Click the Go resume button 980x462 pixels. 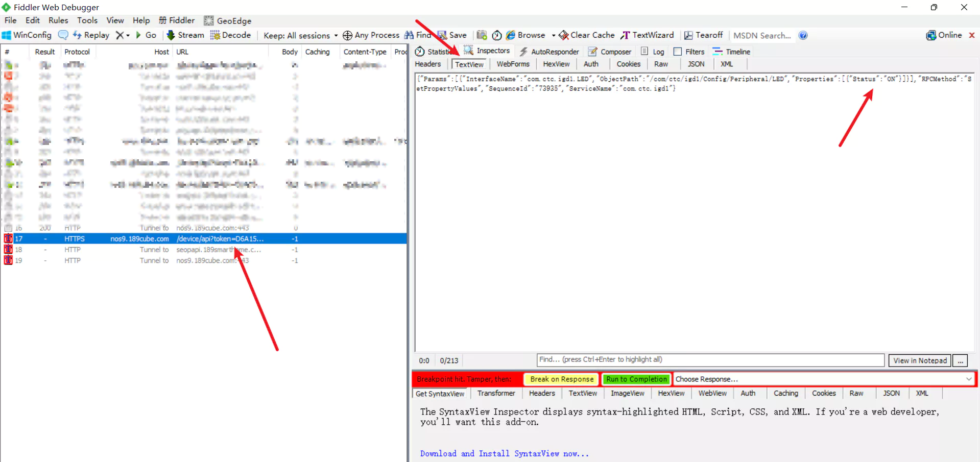146,35
